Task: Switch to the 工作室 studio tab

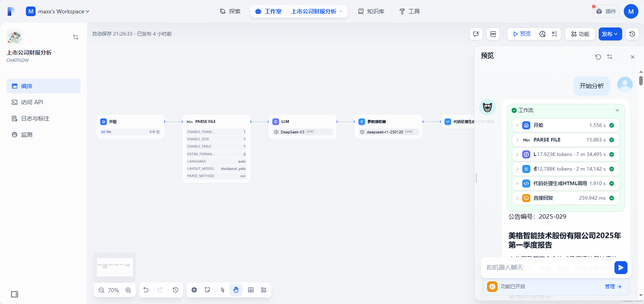Action: coord(269,11)
